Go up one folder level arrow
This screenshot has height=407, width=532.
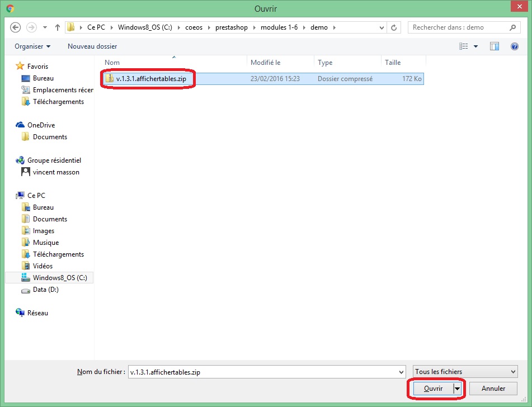coord(57,27)
